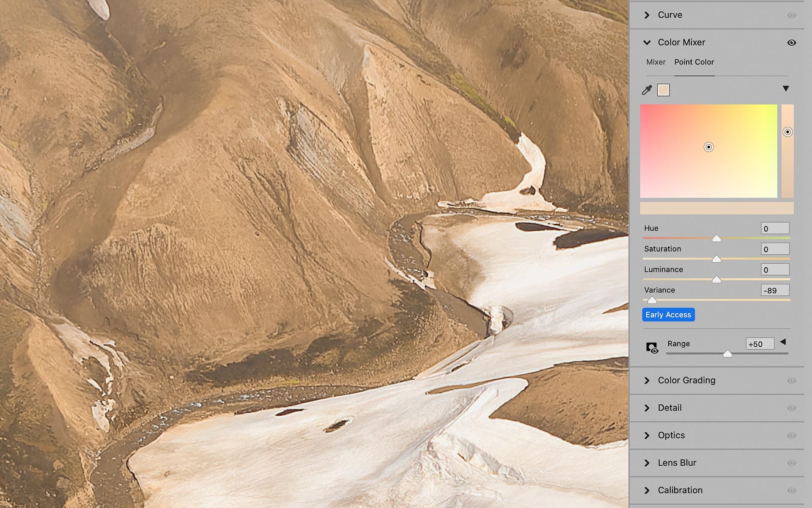
Task: Expand the Calibration panel
Action: pyautogui.click(x=647, y=490)
